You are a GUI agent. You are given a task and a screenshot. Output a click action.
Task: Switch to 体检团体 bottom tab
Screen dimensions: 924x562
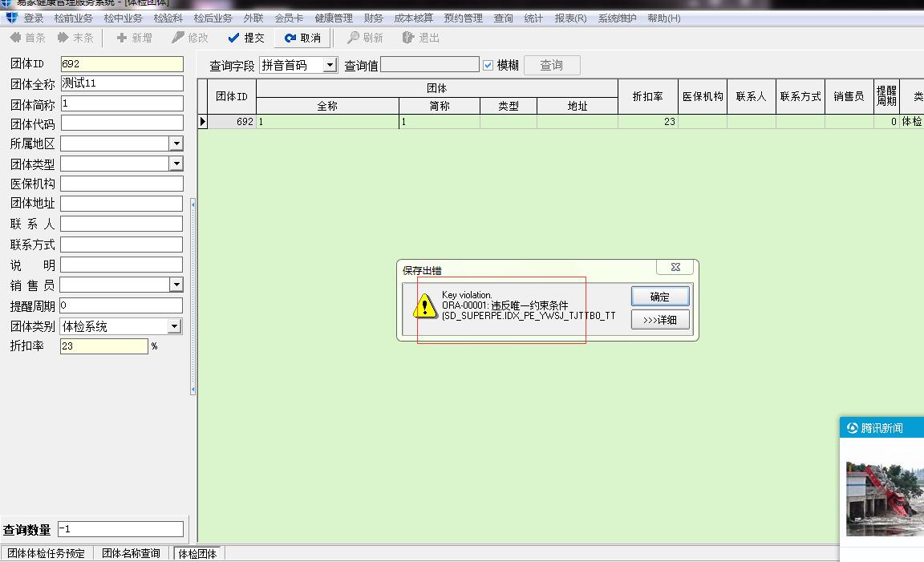[197, 554]
